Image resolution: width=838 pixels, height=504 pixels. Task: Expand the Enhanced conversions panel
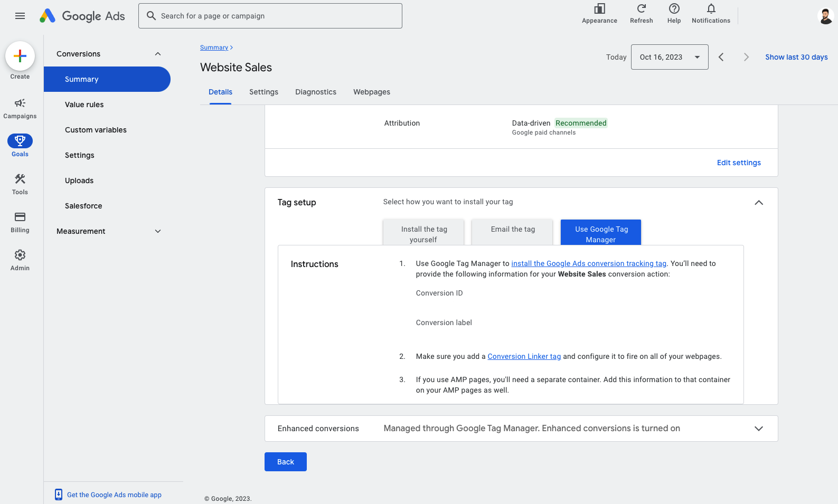click(759, 429)
